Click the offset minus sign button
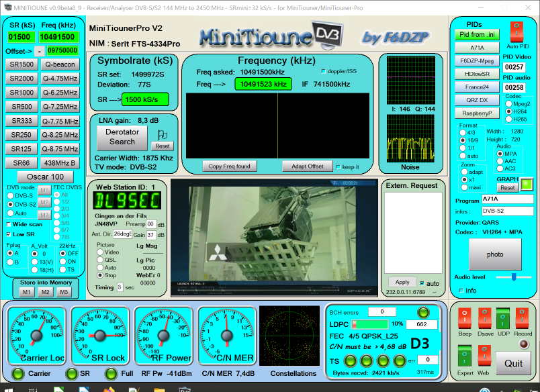 pyautogui.click(x=39, y=51)
